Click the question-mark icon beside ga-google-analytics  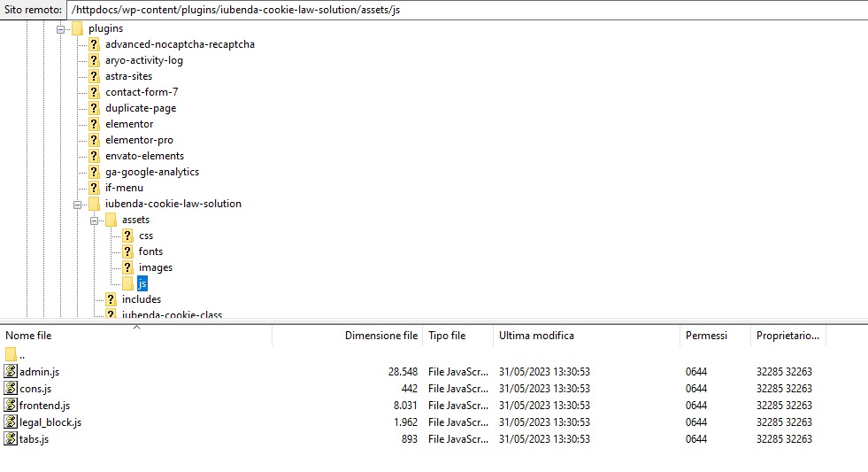pyautogui.click(x=94, y=172)
